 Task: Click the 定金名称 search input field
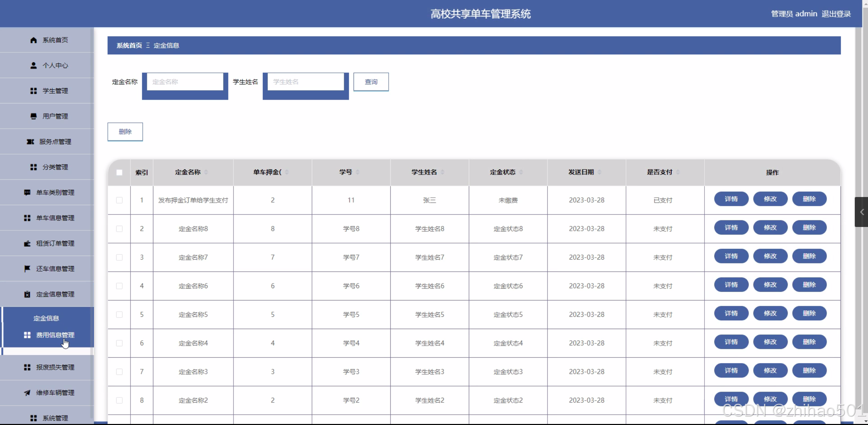click(x=185, y=82)
